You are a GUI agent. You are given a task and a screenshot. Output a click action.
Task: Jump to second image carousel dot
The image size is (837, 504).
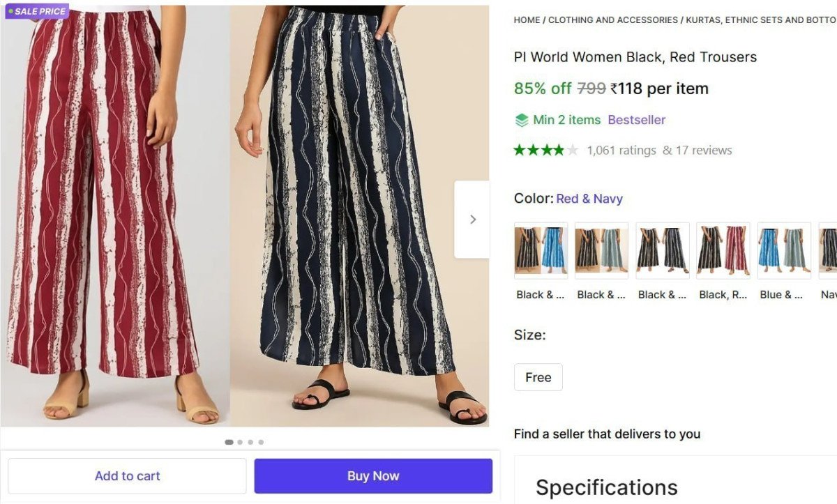(x=240, y=442)
